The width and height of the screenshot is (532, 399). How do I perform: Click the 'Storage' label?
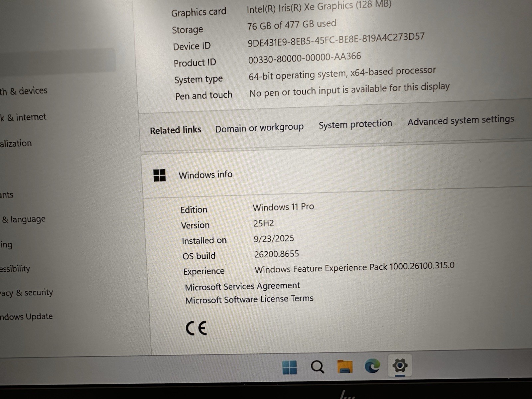point(187,30)
